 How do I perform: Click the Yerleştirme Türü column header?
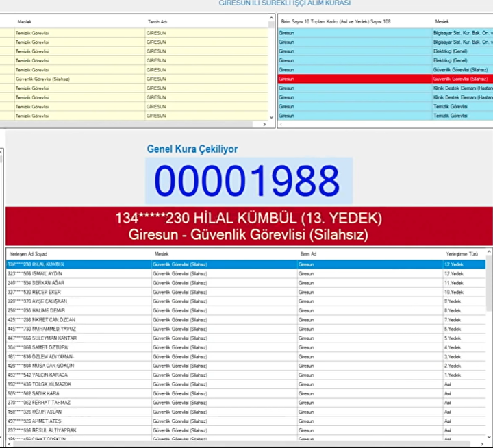pyautogui.click(x=462, y=254)
